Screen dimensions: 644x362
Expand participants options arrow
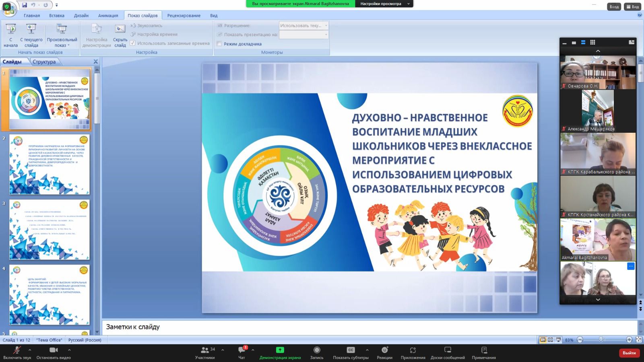[223, 350]
